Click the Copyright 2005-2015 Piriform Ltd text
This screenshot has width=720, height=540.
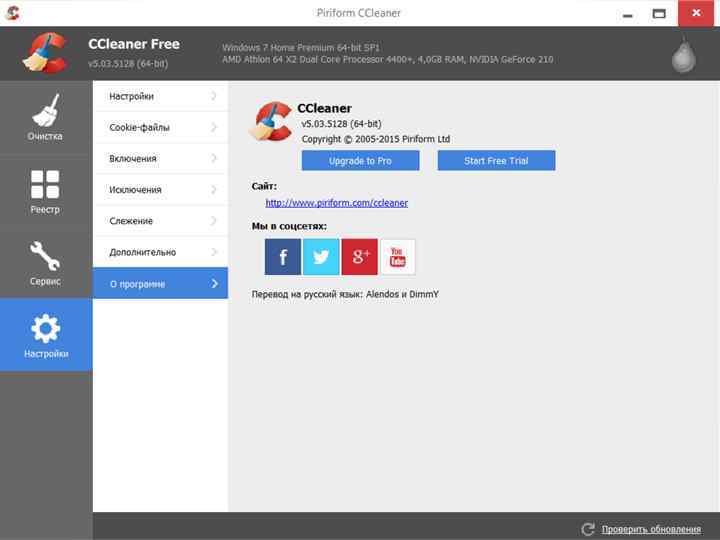[376, 139]
